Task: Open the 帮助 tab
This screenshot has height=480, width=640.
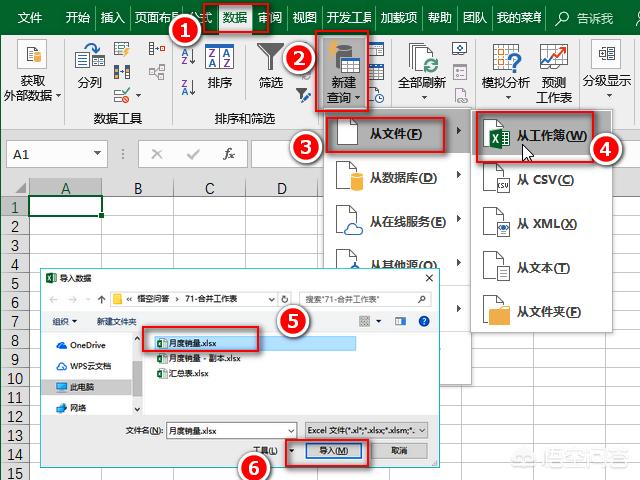Action: (x=439, y=18)
